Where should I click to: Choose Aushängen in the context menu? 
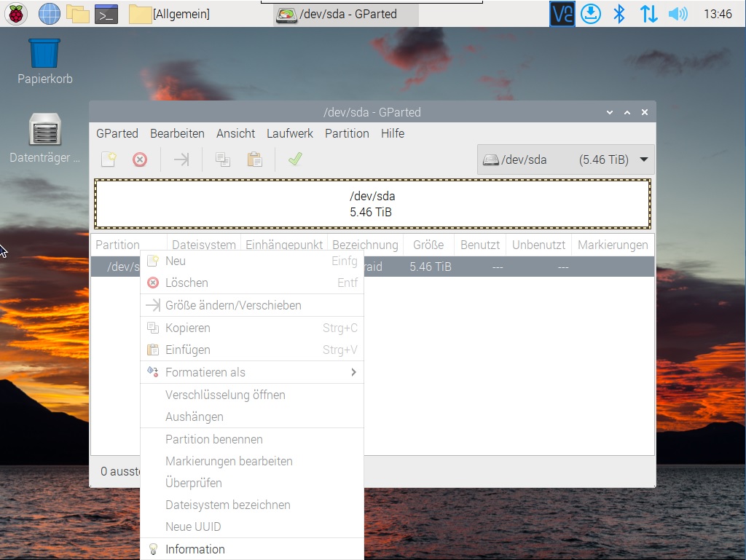[x=252, y=417]
